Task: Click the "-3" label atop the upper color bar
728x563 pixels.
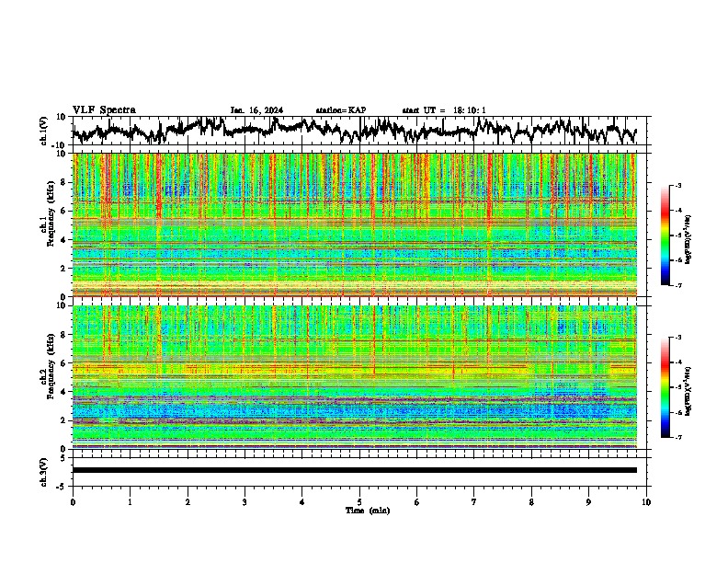Action: [677, 185]
